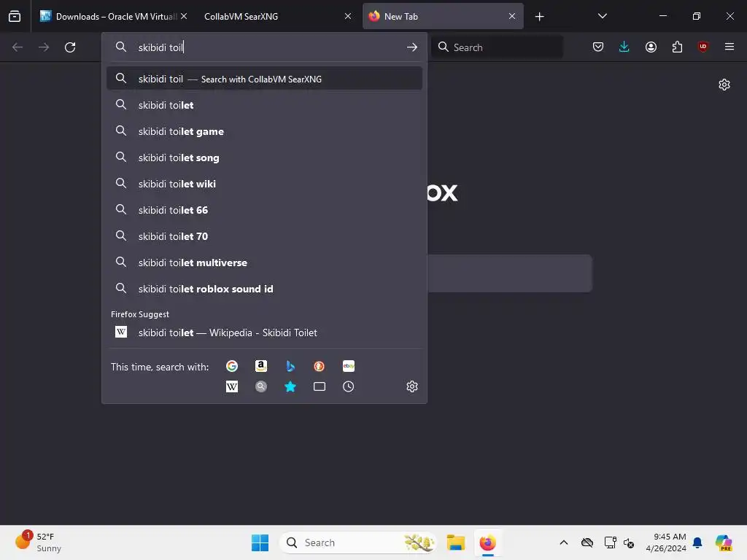Close the Downloads – Oracle VM tab
The image size is (747, 560).
coord(184,16)
